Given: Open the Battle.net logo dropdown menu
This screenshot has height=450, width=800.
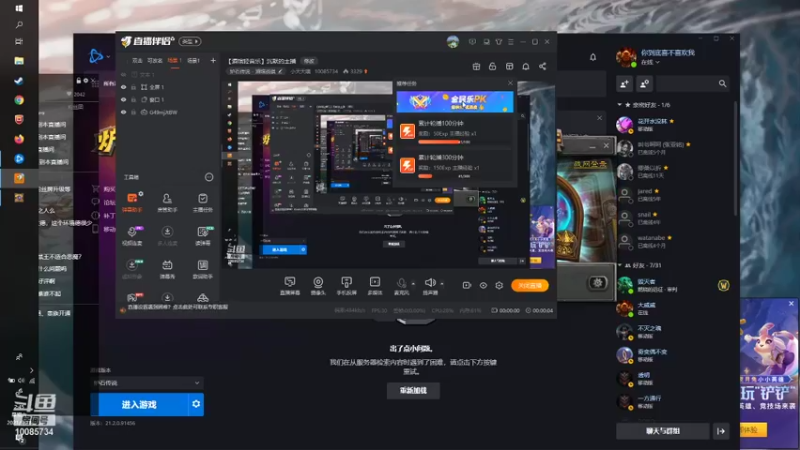Looking at the screenshot, I should click(x=99, y=56).
